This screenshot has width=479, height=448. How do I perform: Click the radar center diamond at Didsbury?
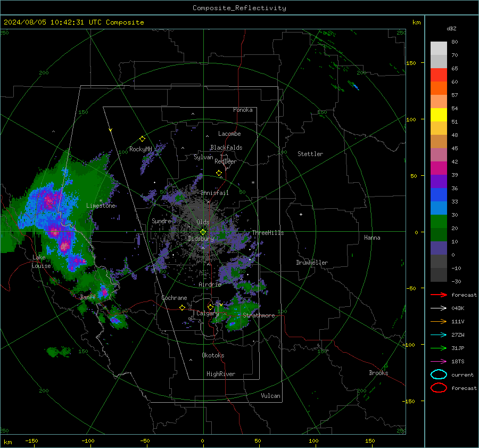203,232
